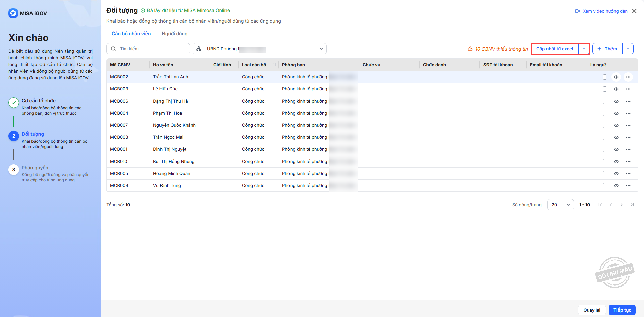Go to last page of results
This screenshot has height=317, width=644.
click(632, 205)
